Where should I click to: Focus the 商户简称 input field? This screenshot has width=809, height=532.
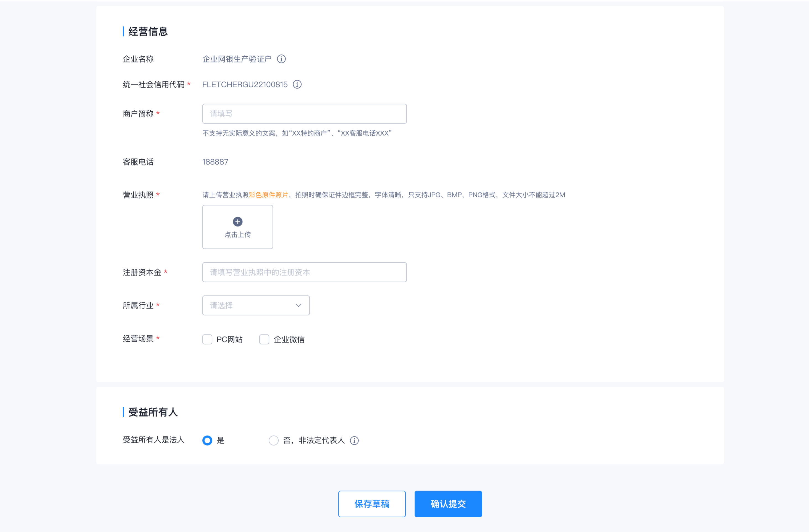[304, 114]
